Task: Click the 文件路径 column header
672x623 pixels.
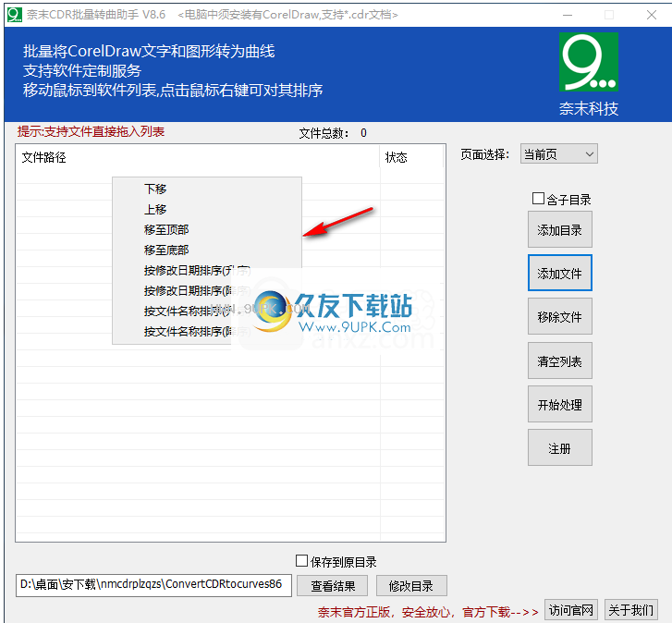Action: pyautogui.click(x=197, y=158)
